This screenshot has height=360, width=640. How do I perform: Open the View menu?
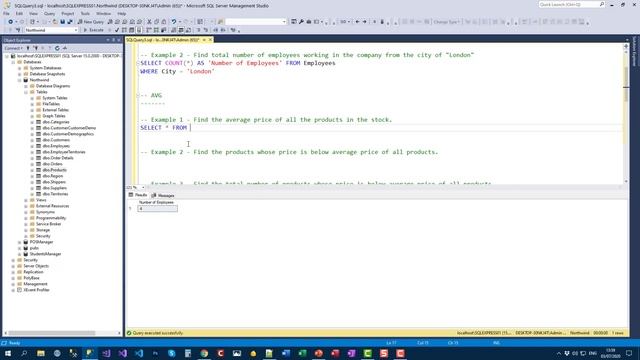[x=33, y=13]
